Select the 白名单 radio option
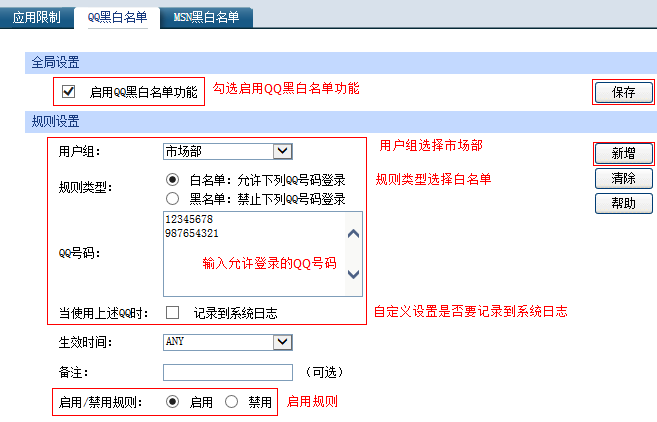657x422 pixels. 172,180
